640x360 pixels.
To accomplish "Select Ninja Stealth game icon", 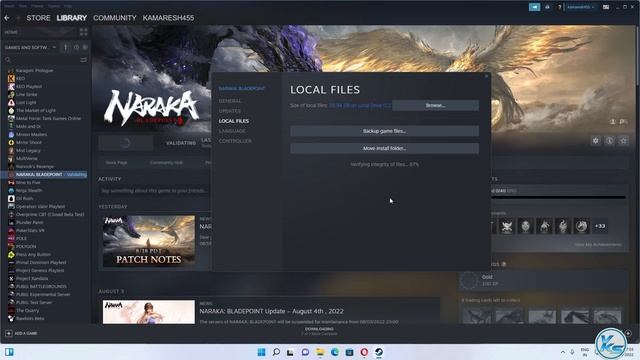I will [11, 191].
